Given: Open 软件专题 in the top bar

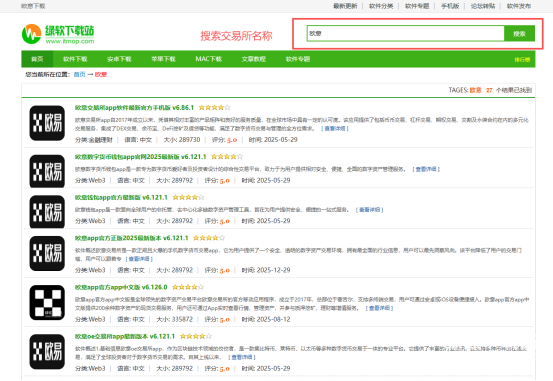Looking at the screenshot, I should [x=417, y=6].
